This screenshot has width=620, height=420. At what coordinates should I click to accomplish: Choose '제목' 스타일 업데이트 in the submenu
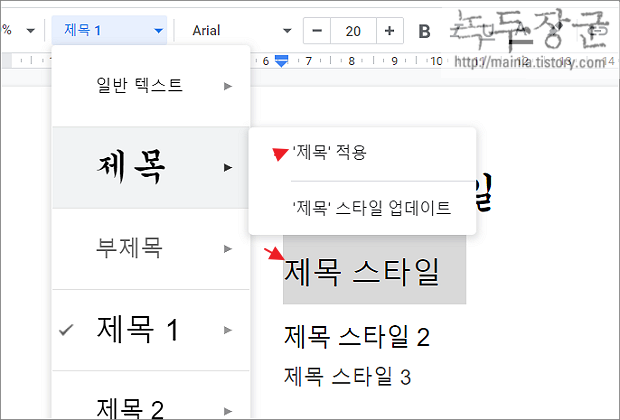pyautogui.click(x=362, y=208)
